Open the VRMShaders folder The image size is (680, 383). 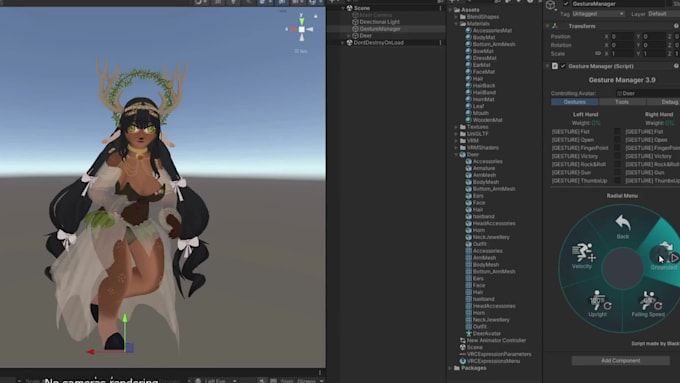point(479,147)
